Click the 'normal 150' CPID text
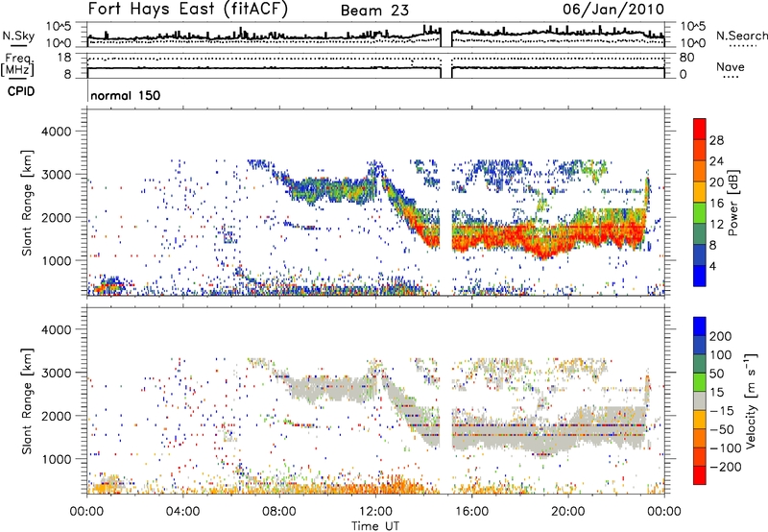 pyautogui.click(x=126, y=95)
